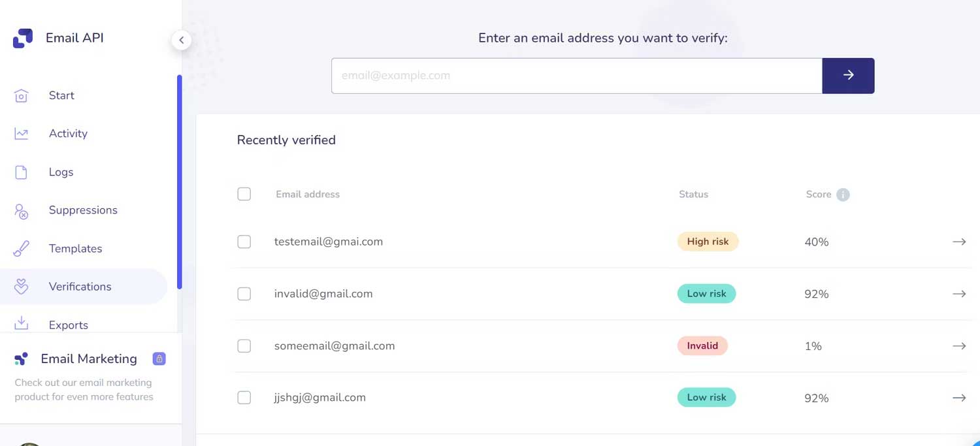The width and height of the screenshot is (980, 446).
Task: Go to the Suppressions menu item
Action: (x=83, y=210)
